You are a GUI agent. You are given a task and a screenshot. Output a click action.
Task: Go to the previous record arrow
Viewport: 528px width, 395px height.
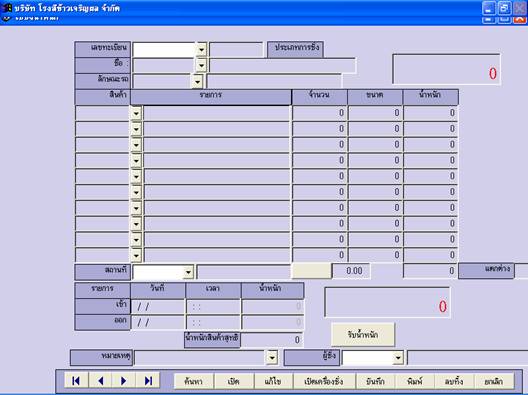click(100, 381)
